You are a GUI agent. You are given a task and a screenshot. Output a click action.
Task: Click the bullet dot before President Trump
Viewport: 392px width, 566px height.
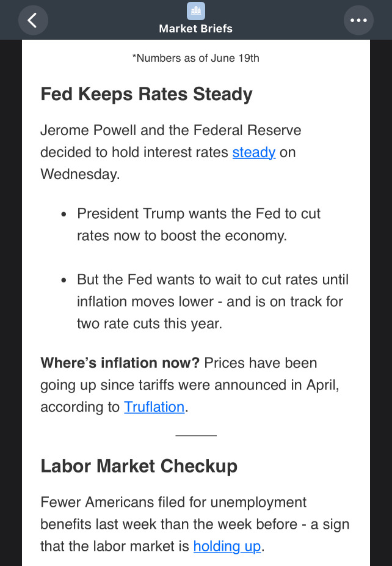pyautogui.click(x=64, y=215)
